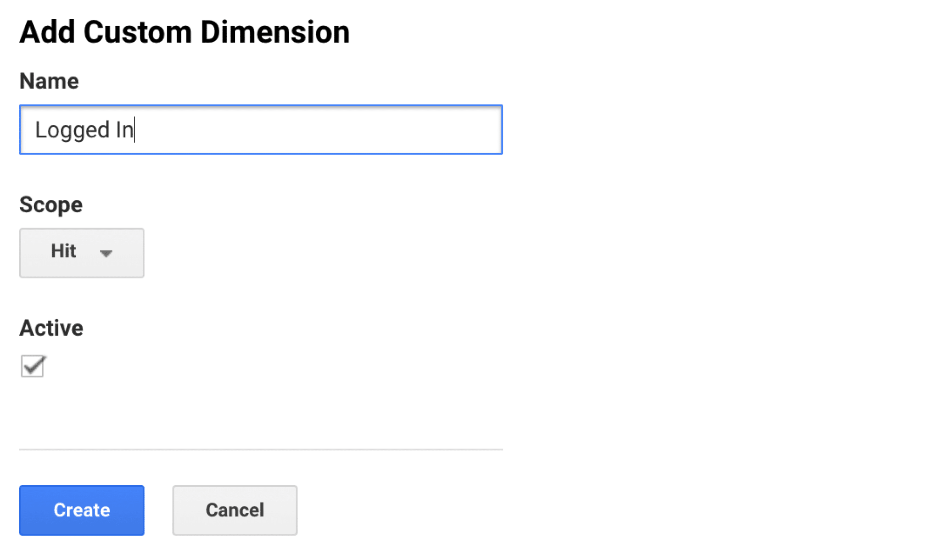
Task: Click the Scope section label
Action: pyautogui.click(x=50, y=205)
